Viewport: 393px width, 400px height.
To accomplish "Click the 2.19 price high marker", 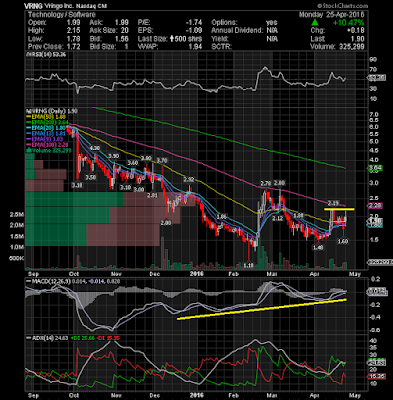I will point(333,203).
